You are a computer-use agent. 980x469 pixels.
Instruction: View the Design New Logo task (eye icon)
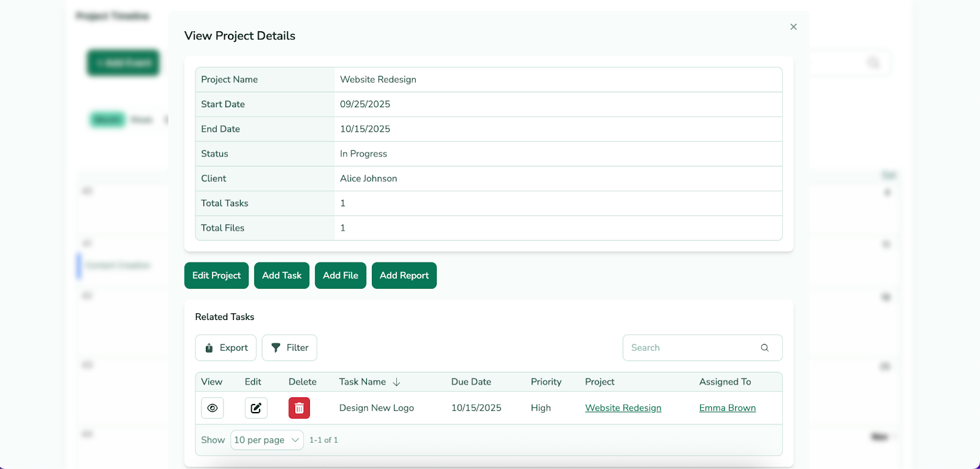pyautogui.click(x=213, y=408)
